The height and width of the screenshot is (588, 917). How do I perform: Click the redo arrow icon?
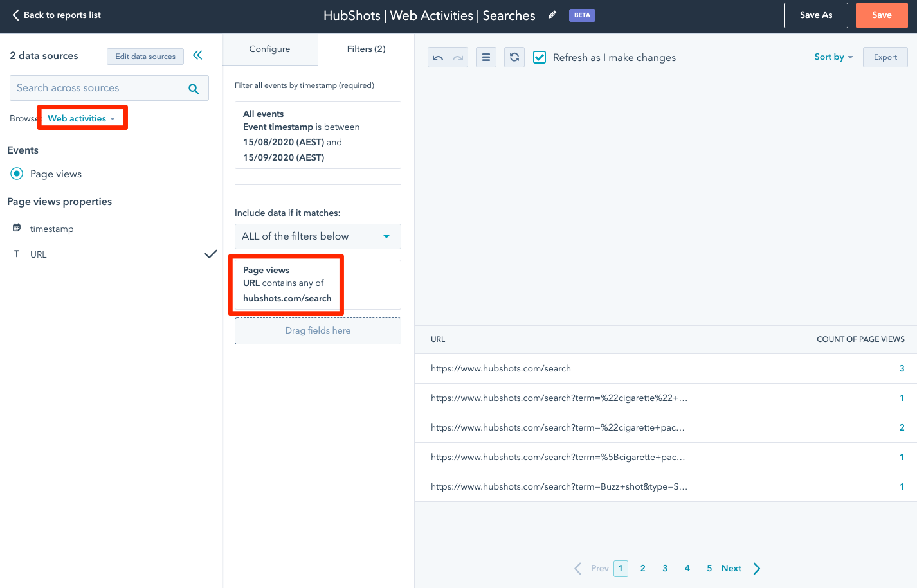pos(458,58)
